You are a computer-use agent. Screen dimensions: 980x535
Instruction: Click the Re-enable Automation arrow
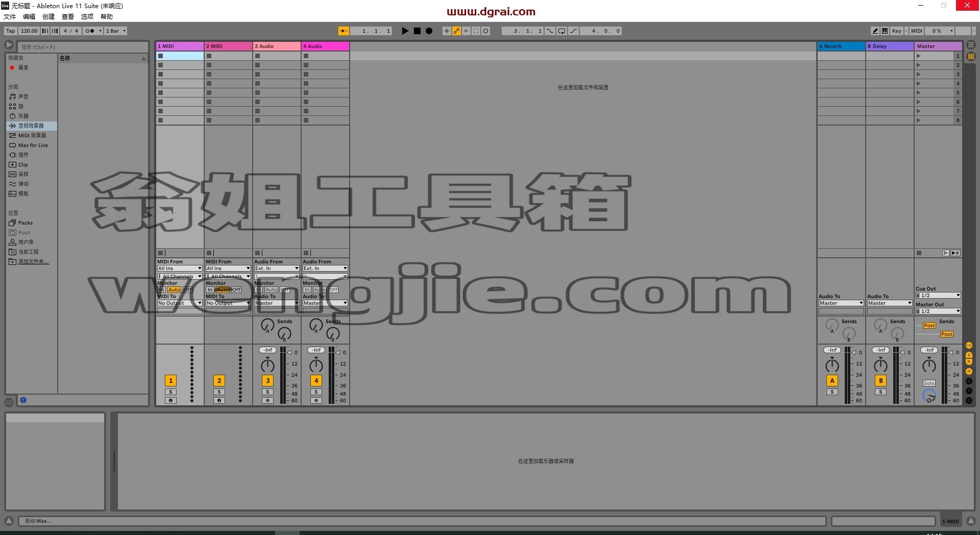tap(466, 31)
